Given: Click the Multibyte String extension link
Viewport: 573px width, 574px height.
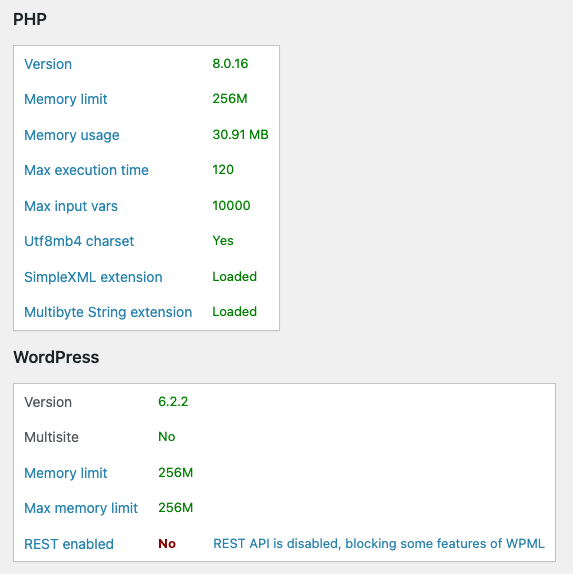Looking at the screenshot, I should coord(108,312).
